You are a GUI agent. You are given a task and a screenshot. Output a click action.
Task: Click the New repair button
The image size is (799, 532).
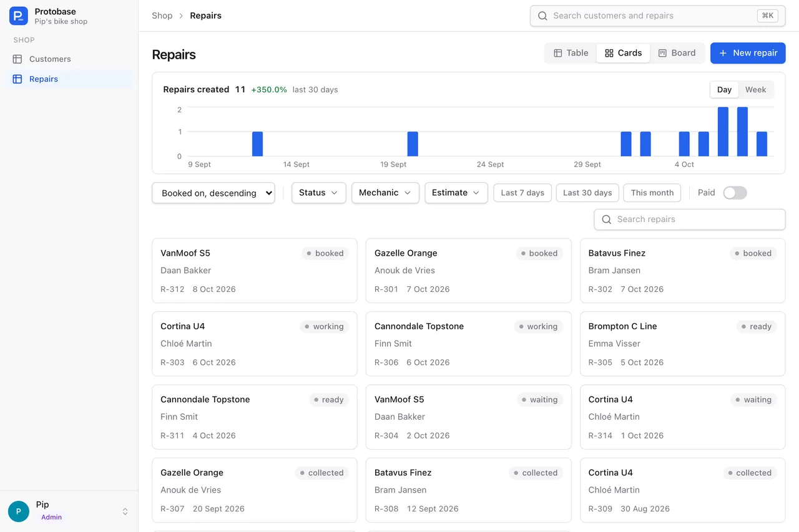pos(748,53)
